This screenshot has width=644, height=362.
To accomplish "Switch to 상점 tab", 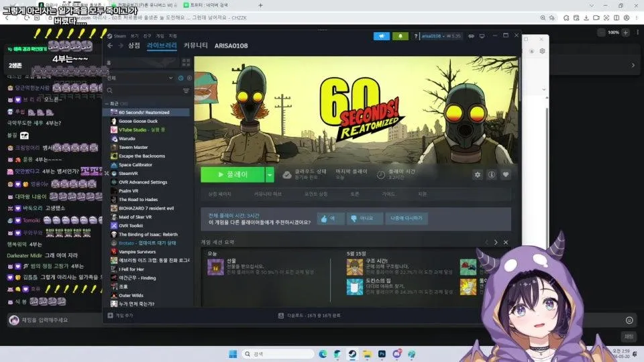I will pyautogui.click(x=134, y=46).
